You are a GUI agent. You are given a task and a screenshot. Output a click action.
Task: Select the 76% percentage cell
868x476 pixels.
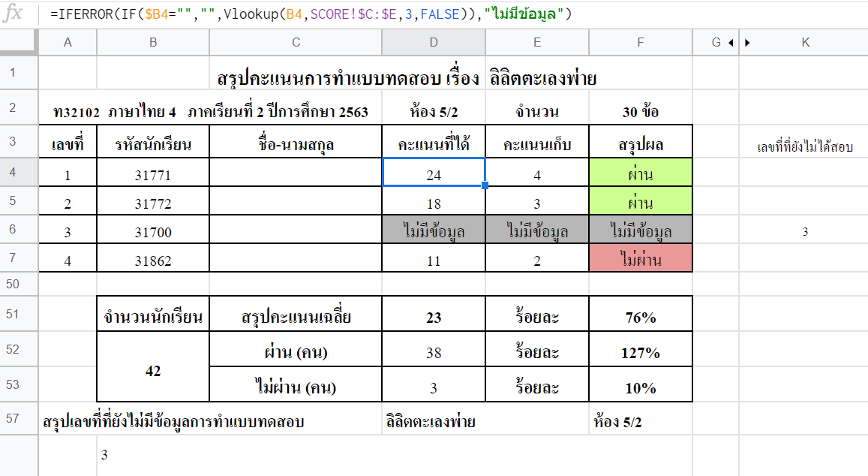pyautogui.click(x=640, y=315)
